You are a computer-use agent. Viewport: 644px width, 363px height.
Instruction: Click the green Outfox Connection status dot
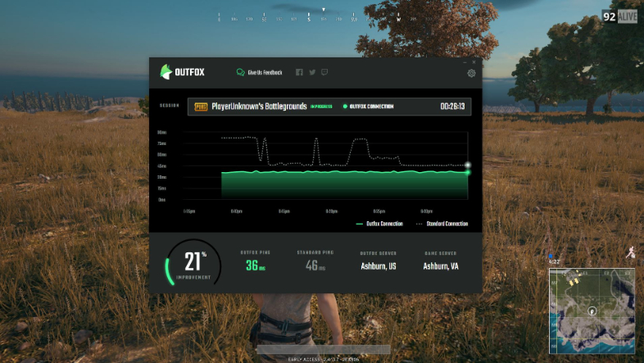click(x=345, y=107)
